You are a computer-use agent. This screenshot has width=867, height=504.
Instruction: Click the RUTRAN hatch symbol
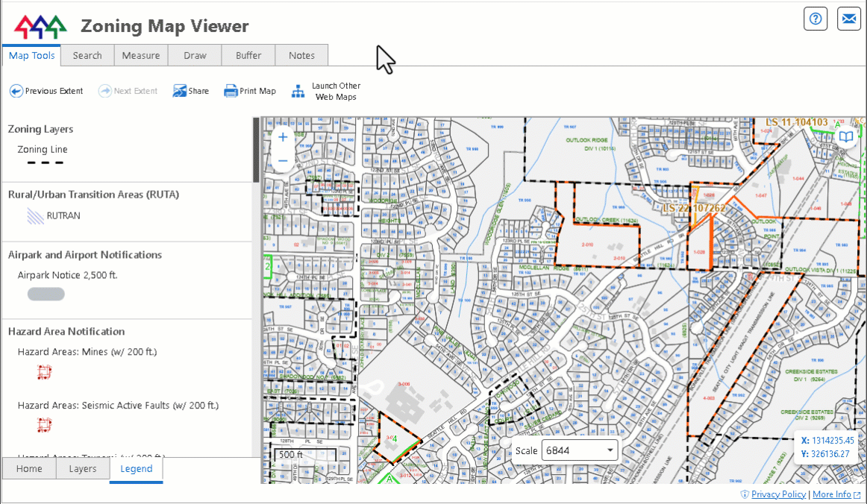[x=35, y=216]
